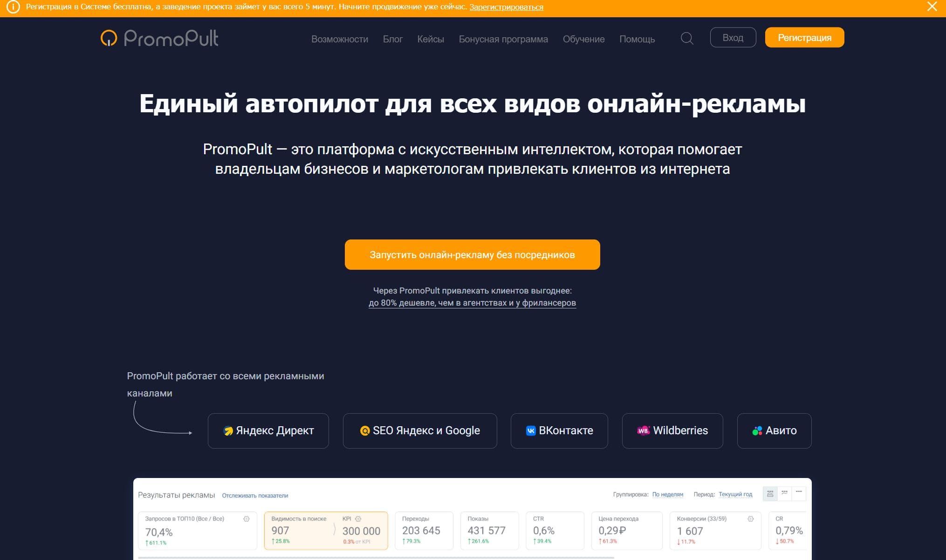Select the Яндекс Директ channel tab
The image size is (946, 560).
click(x=268, y=431)
